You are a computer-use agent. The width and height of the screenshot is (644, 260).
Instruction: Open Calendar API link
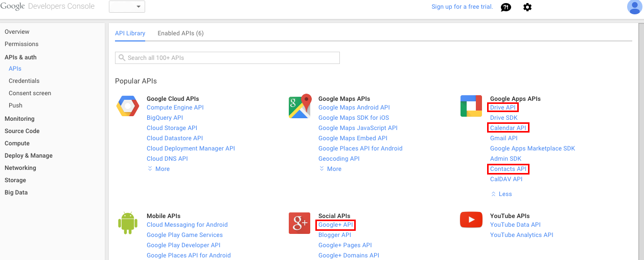point(508,128)
